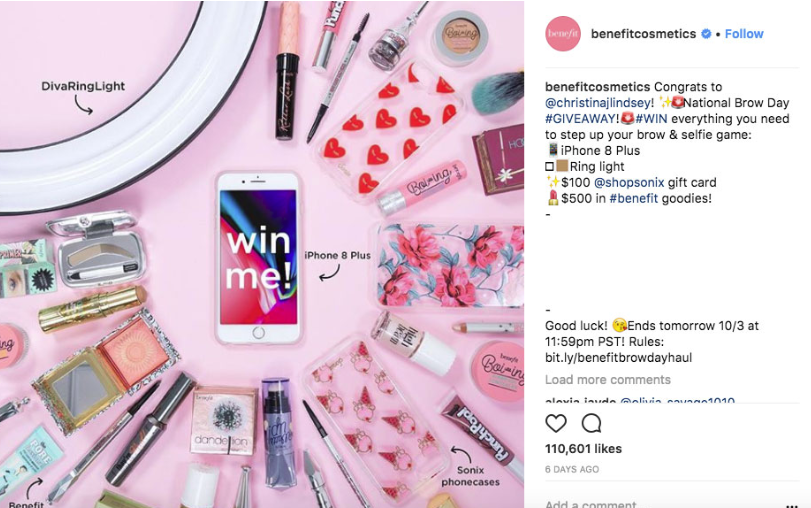The width and height of the screenshot is (811, 508).
Task: Load more comments on the post
Action: point(608,380)
